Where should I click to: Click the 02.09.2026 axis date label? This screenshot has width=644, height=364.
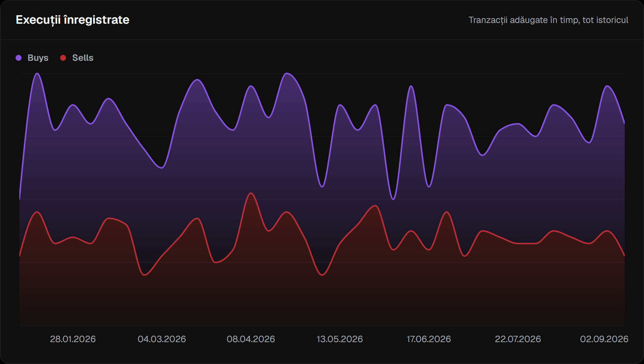(x=604, y=339)
